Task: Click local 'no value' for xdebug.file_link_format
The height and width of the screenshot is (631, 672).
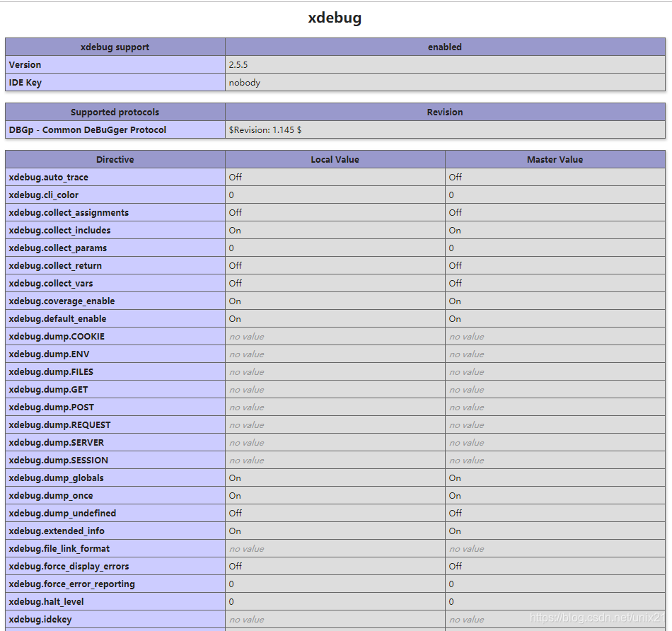Action: [x=246, y=549]
